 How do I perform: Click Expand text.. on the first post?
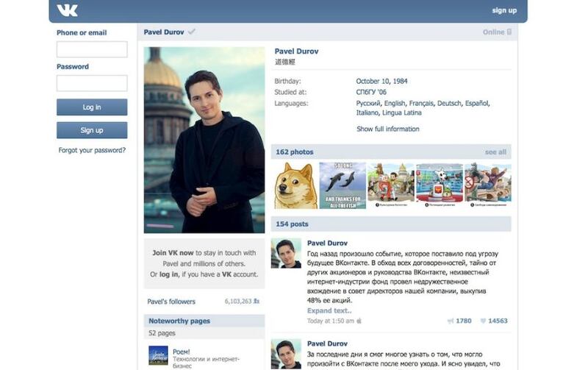pyautogui.click(x=329, y=310)
